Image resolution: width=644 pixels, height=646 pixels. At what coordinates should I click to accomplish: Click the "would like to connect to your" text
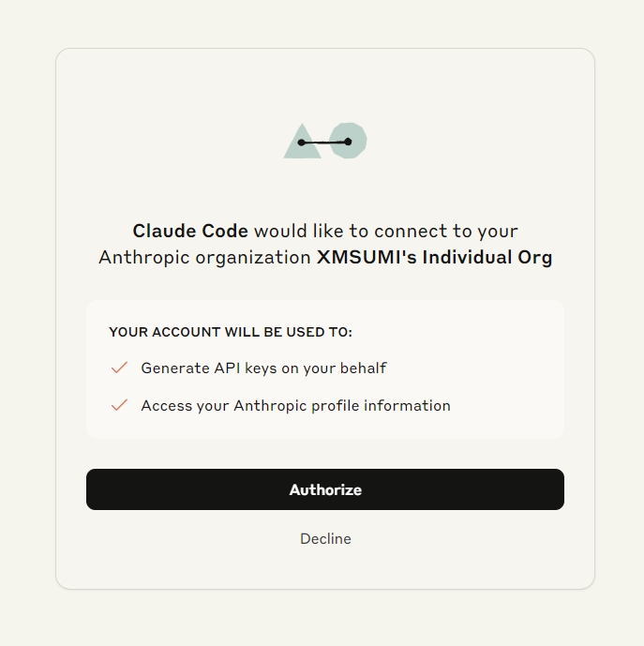[386, 232]
